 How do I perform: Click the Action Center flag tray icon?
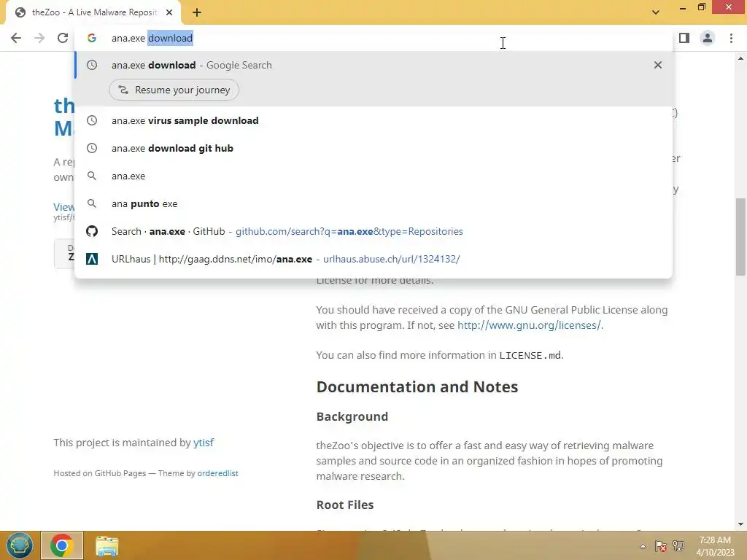point(660,546)
